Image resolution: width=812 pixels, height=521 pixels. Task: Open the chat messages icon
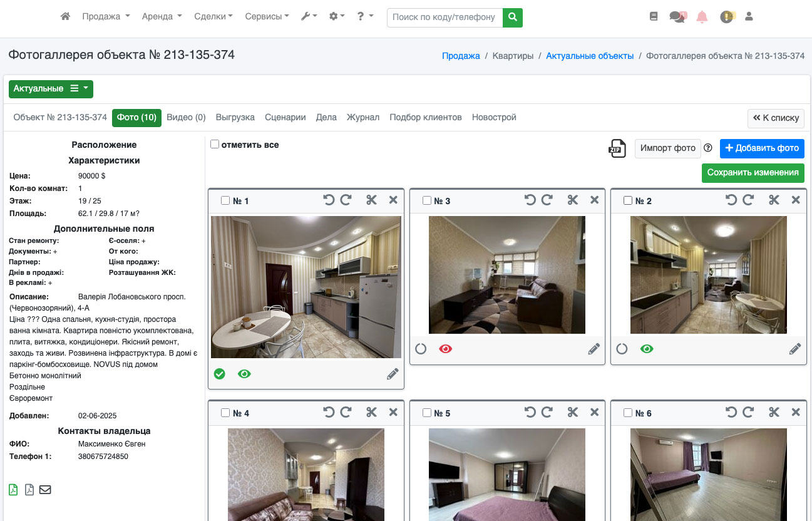677,17
